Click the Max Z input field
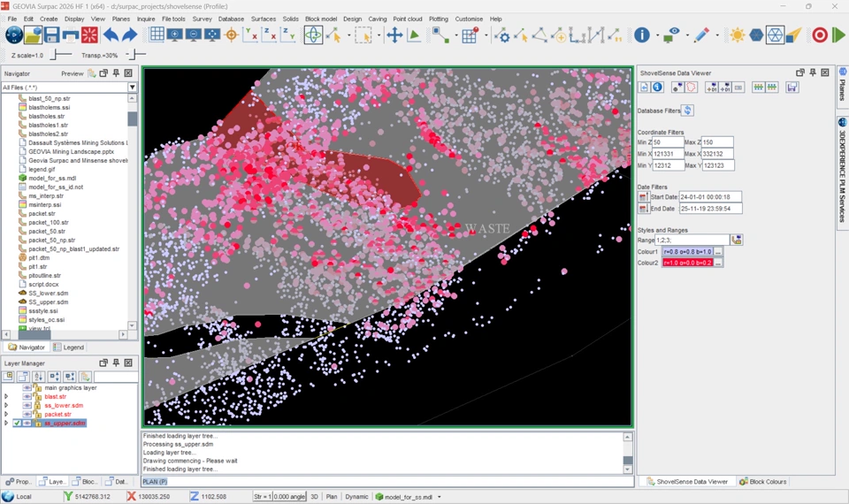This screenshot has width=849, height=504. (717, 141)
